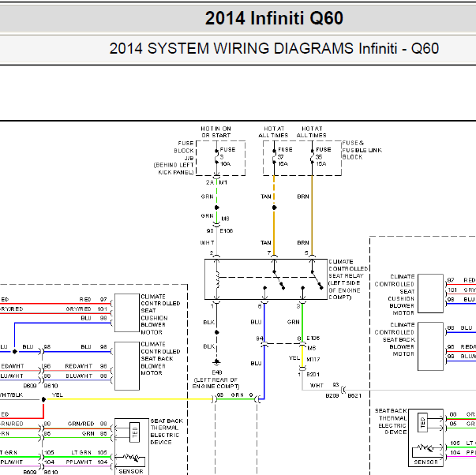Click the "B521" connector label
Screen dimensions: 476x475
click(354, 396)
